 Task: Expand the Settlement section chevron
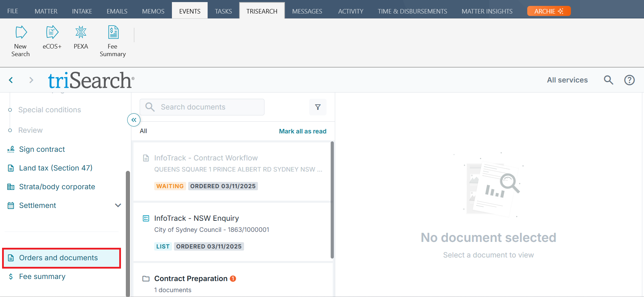(118, 206)
